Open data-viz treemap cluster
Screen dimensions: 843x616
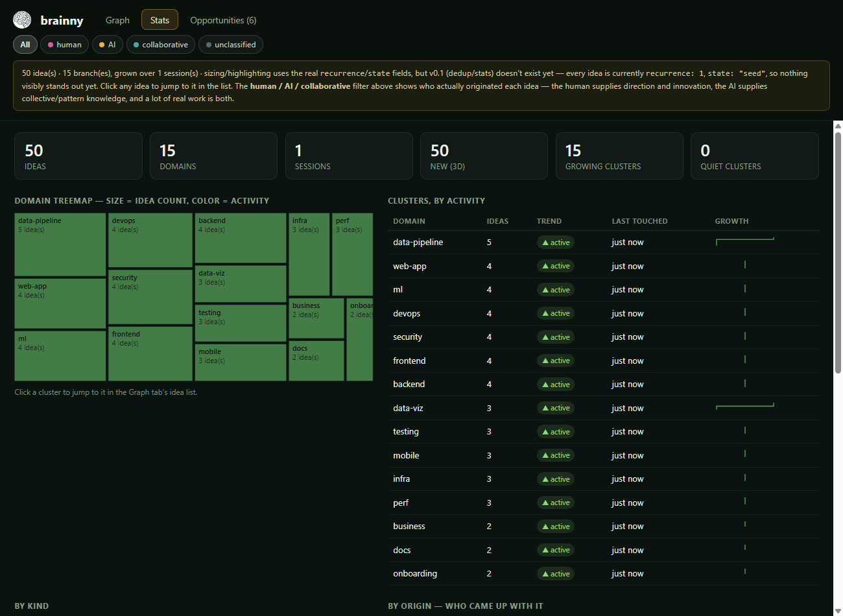[x=241, y=284]
